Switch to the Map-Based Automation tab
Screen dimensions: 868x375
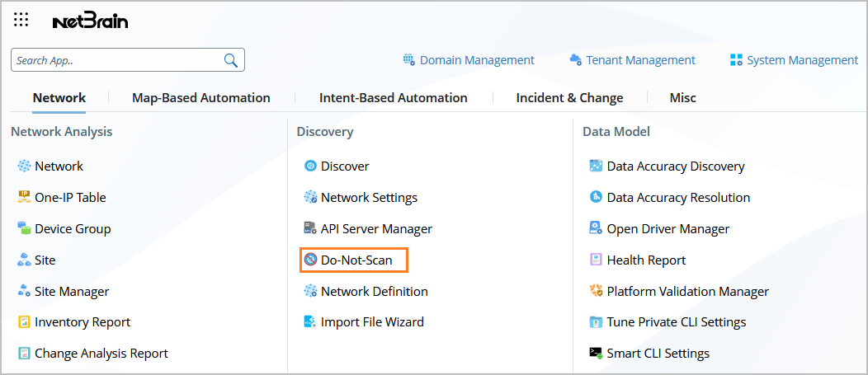[200, 97]
